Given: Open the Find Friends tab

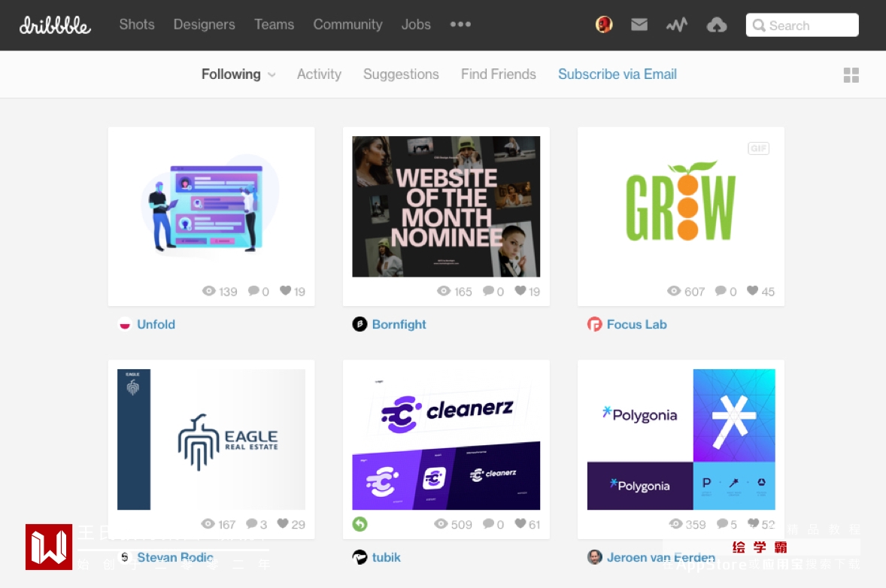Looking at the screenshot, I should tap(499, 74).
